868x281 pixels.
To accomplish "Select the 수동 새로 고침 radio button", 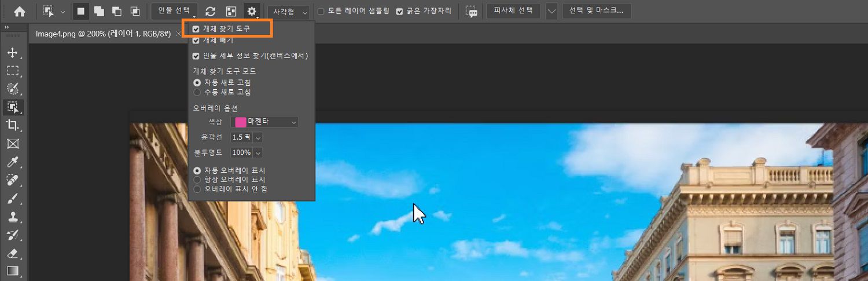I will click(197, 92).
